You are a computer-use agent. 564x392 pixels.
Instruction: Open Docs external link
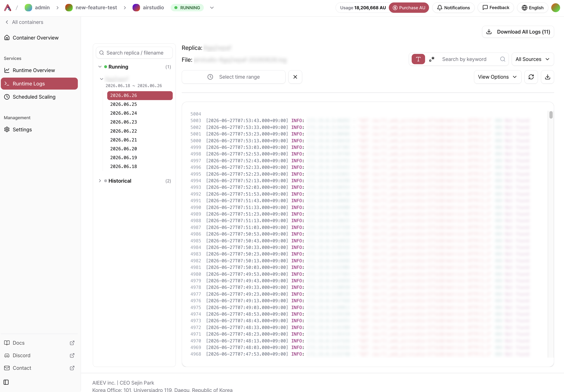39,343
